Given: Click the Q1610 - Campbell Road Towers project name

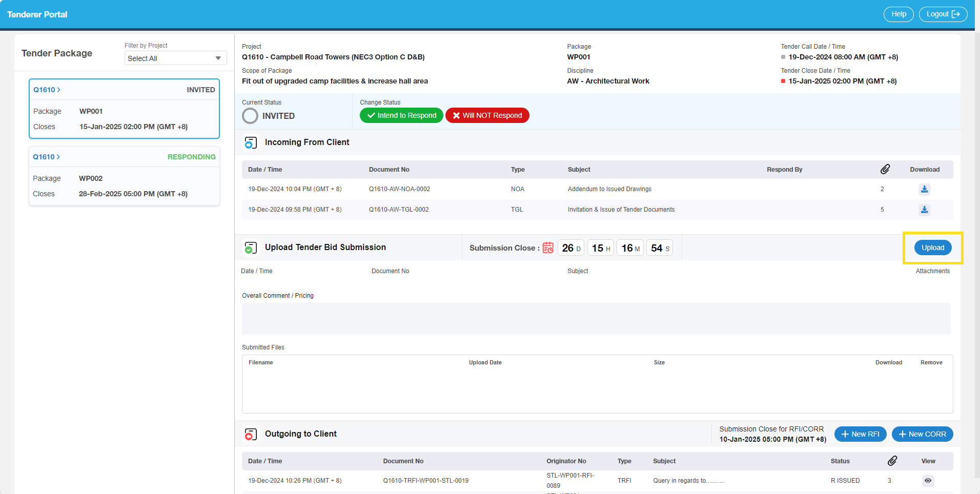Looking at the screenshot, I should coord(333,57).
